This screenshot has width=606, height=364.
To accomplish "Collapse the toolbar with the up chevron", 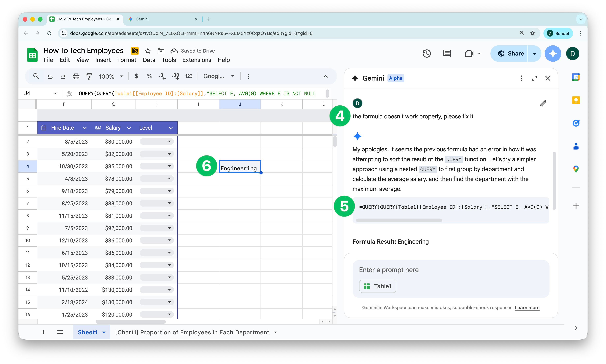I will (325, 76).
